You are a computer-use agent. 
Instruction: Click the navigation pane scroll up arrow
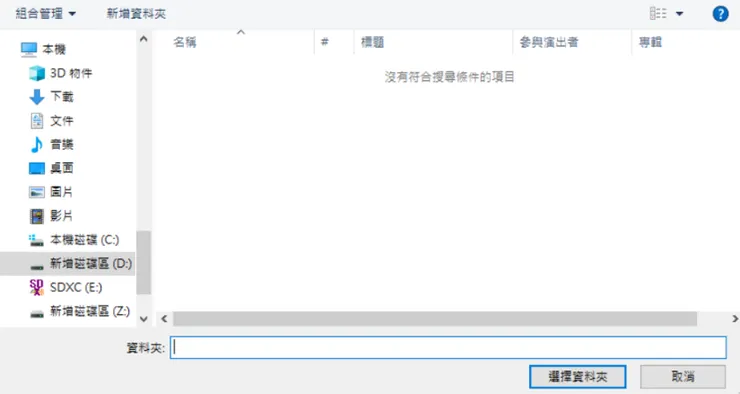point(143,39)
